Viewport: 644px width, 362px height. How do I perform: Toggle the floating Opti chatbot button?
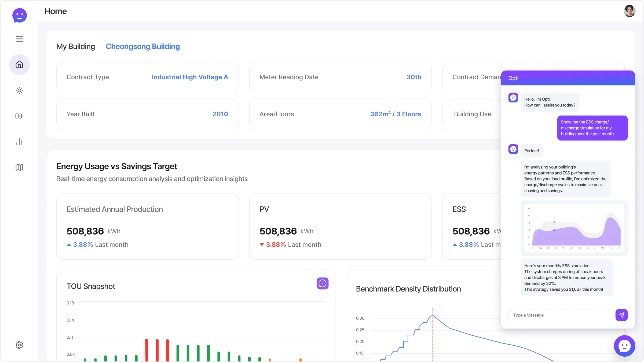pos(624,346)
